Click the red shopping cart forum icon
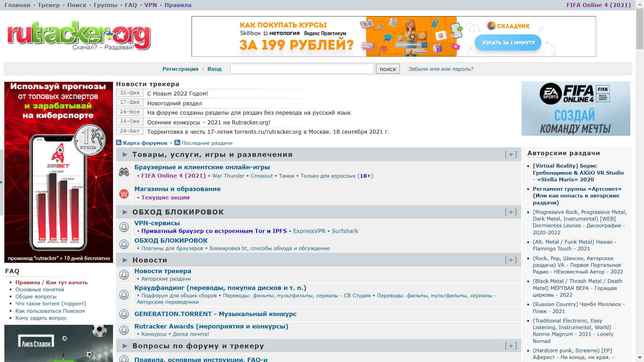Viewport: 644px width, 362px height. click(x=124, y=194)
